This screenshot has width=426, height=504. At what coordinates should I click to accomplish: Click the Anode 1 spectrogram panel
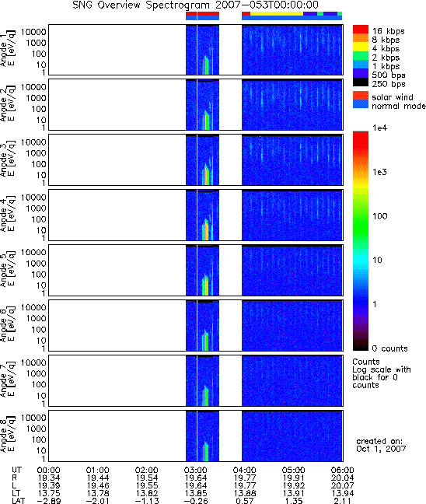click(x=196, y=50)
